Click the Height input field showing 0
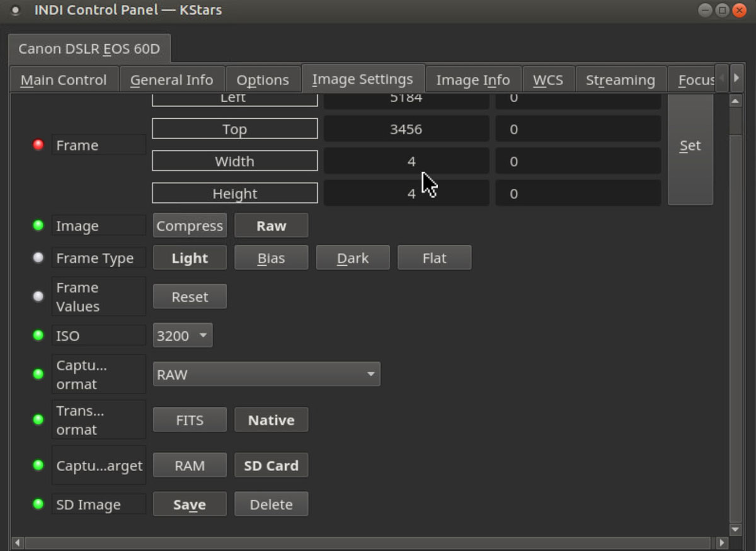 click(x=578, y=193)
